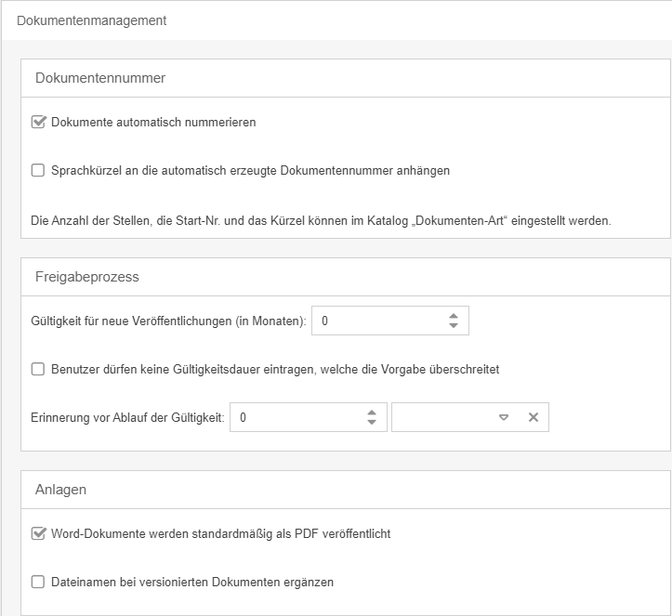This screenshot has height=616, width=672.
Task: Click into the Erinnerung number field
Action: point(296,418)
